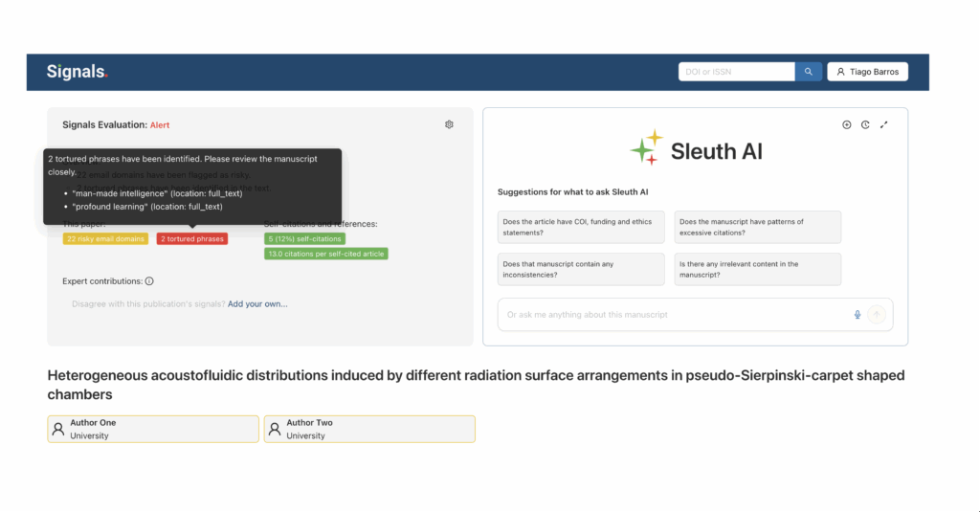Click the "profound learning" tooltip entry
This screenshot has height=512, width=980.
point(146,207)
